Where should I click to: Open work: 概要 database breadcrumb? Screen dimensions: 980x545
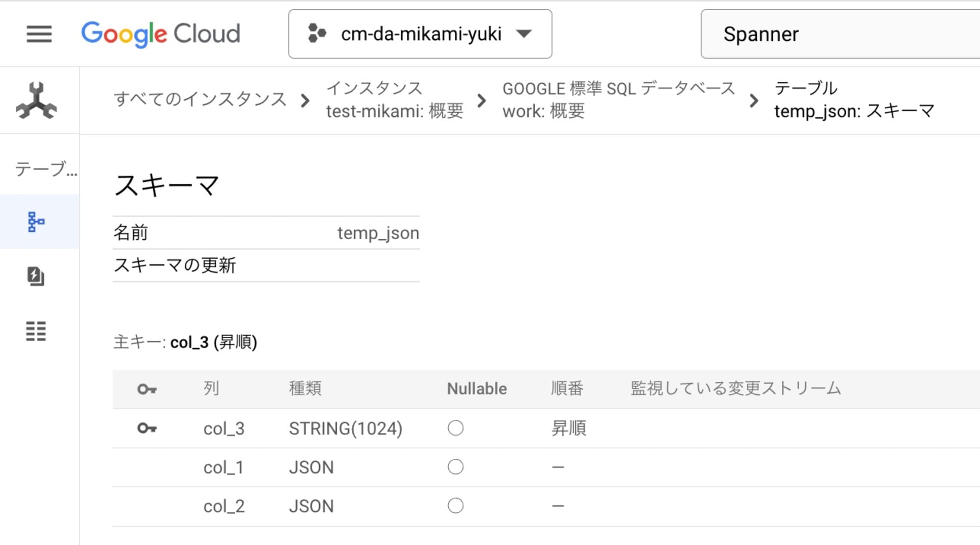pyautogui.click(x=619, y=100)
